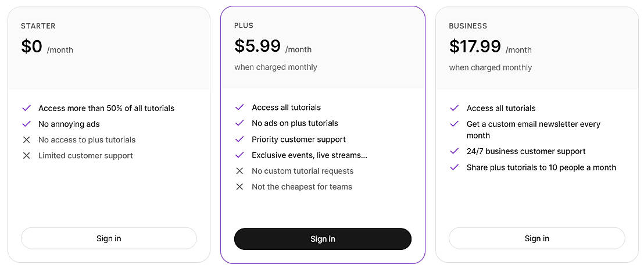The height and width of the screenshot is (268, 644).
Task: Click checkmark beside custom email newsletter feature
Action: 455,124
